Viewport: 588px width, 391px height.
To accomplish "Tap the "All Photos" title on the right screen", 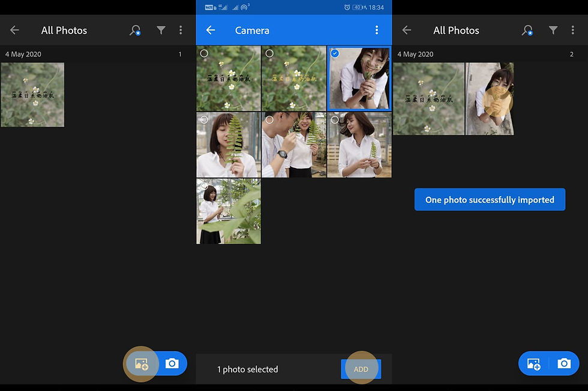I will [x=457, y=31].
